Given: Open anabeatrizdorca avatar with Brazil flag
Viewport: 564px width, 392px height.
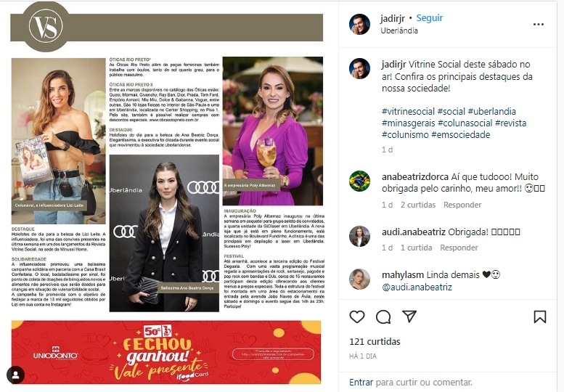Looking at the screenshot, I should point(359,181).
